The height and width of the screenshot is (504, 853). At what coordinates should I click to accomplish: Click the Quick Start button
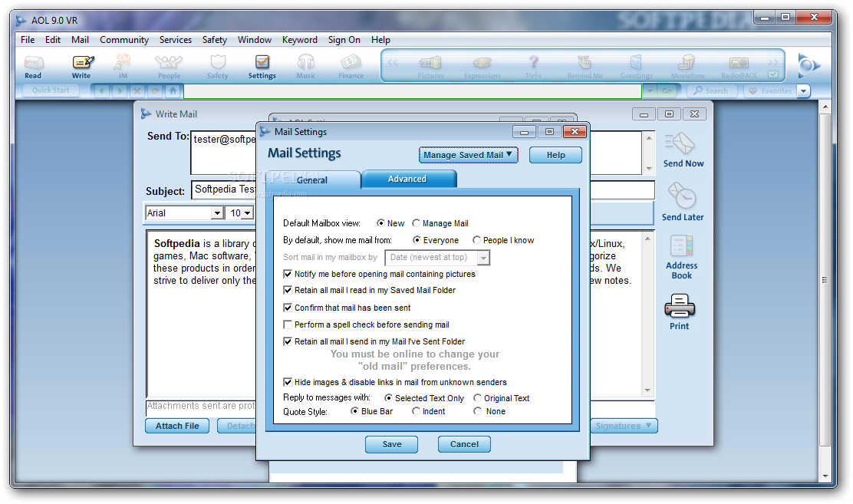[x=51, y=91]
